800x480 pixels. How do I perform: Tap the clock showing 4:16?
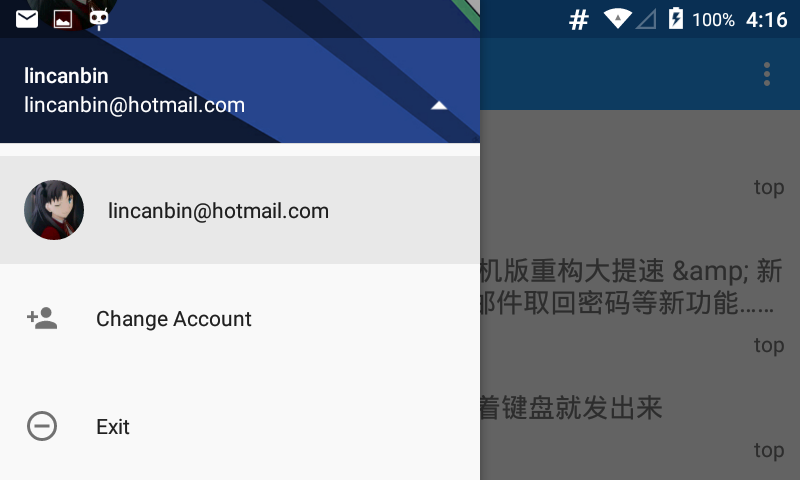(767, 20)
